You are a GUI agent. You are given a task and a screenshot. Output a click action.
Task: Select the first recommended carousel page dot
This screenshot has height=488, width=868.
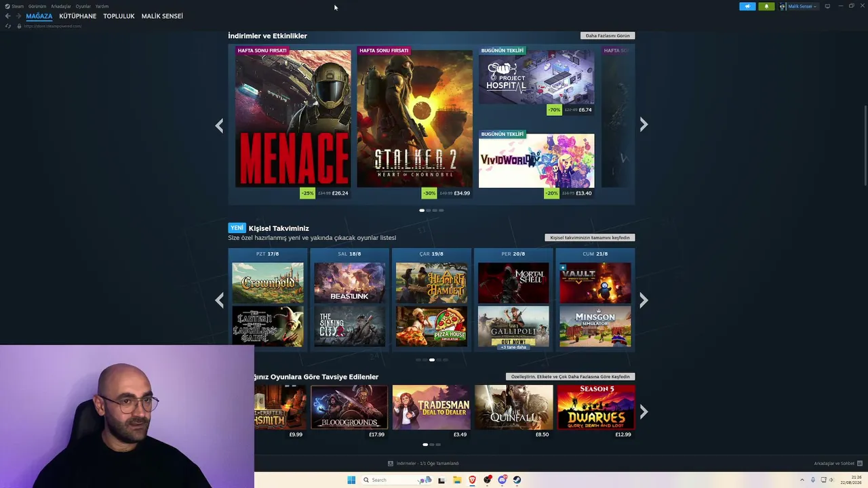[x=425, y=445]
